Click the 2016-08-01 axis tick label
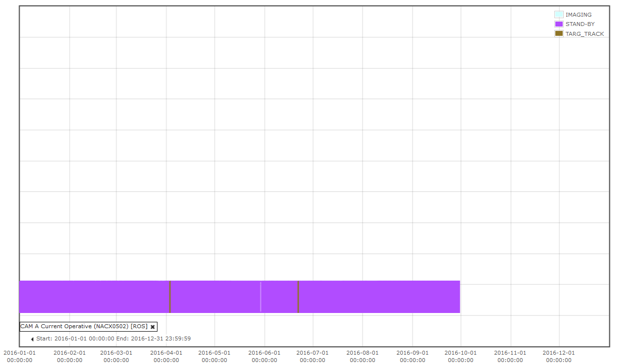The height and width of the screenshot is (364, 625). point(363,356)
